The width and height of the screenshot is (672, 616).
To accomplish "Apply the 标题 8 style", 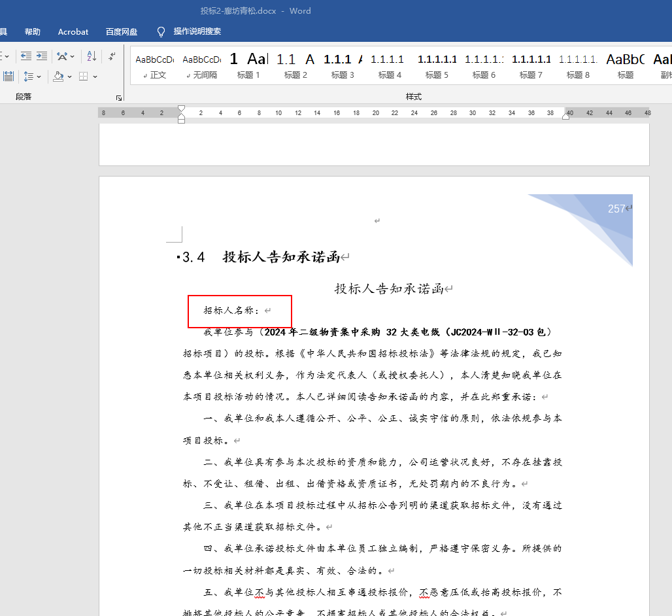I will (x=578, y=66).
